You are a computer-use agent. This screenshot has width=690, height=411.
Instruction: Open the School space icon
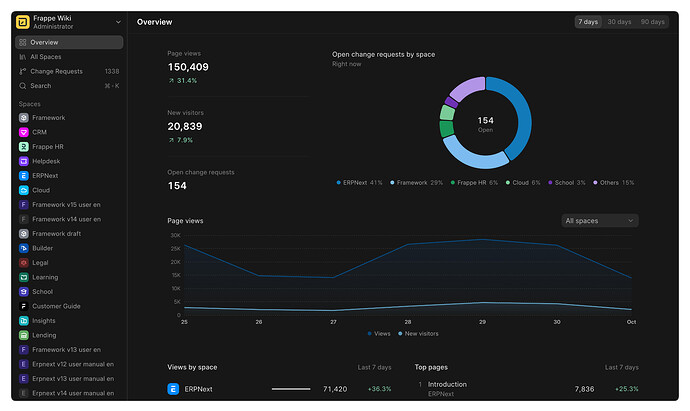tap(24, 292)
